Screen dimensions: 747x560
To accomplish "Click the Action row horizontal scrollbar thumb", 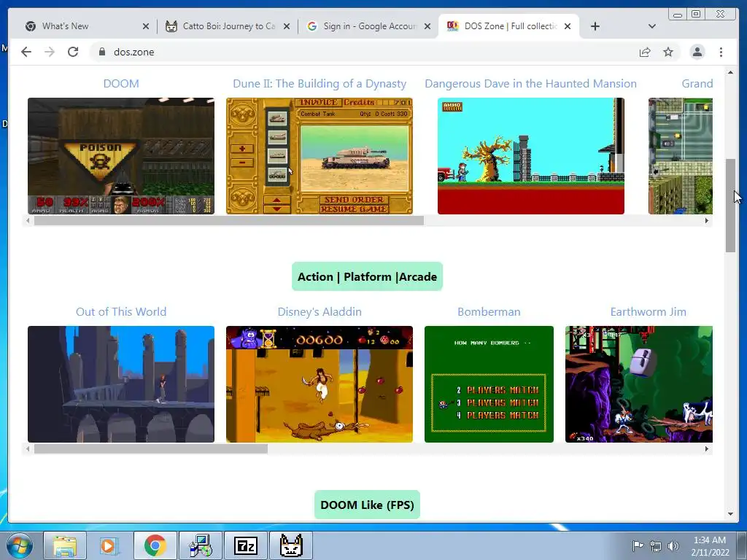I will point(150,448).
